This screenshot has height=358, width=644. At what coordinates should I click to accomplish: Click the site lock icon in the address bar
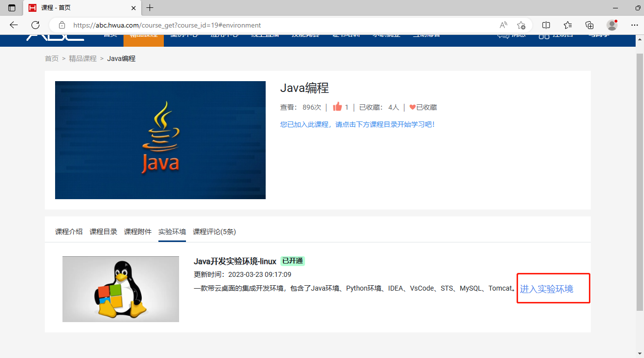click(62, 25)
